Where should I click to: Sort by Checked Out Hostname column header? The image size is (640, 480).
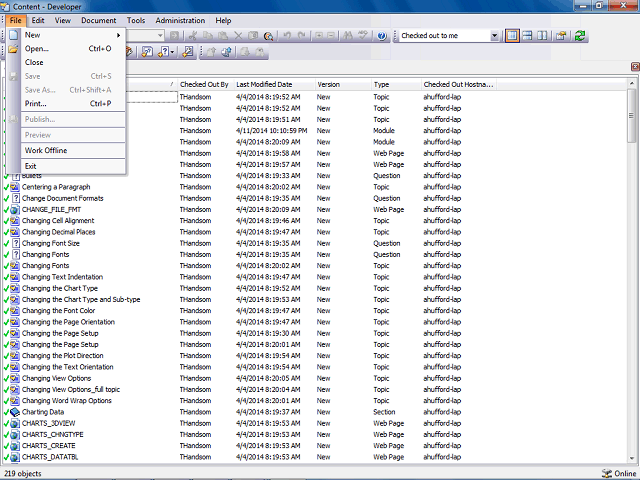(x=459, y=84)
